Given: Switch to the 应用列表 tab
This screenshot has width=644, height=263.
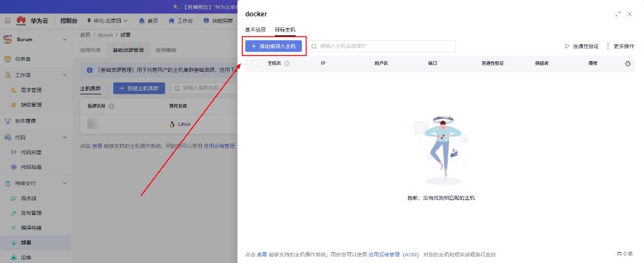Looking at the screenshot, I should (x=91, y=50).
